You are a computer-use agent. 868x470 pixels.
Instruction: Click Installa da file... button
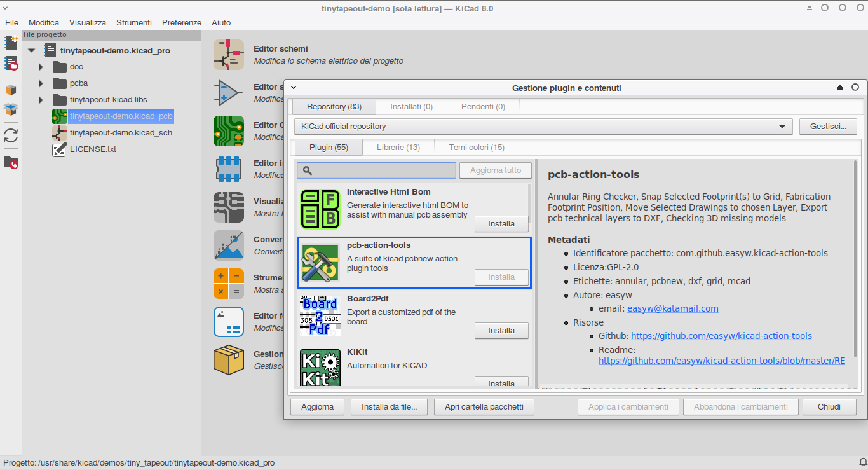pyautogui.click(x=390, y=407)
